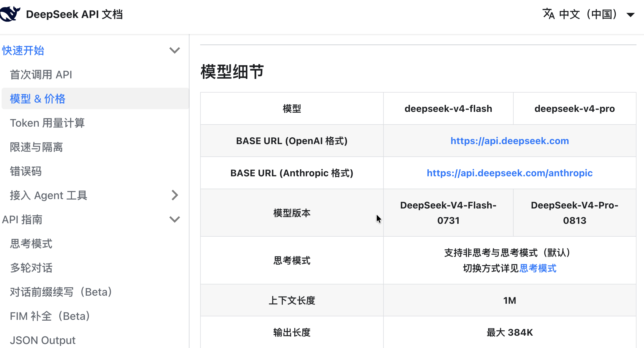The image size is (644, 348).
Task: Open 思考模式 in the sidebar
Action: [x=31, y=244]
